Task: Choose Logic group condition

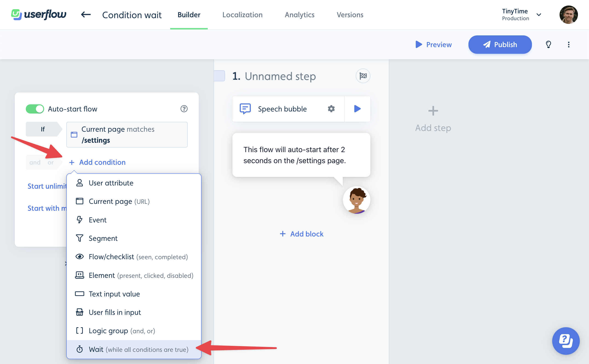Action: [134, 331]
